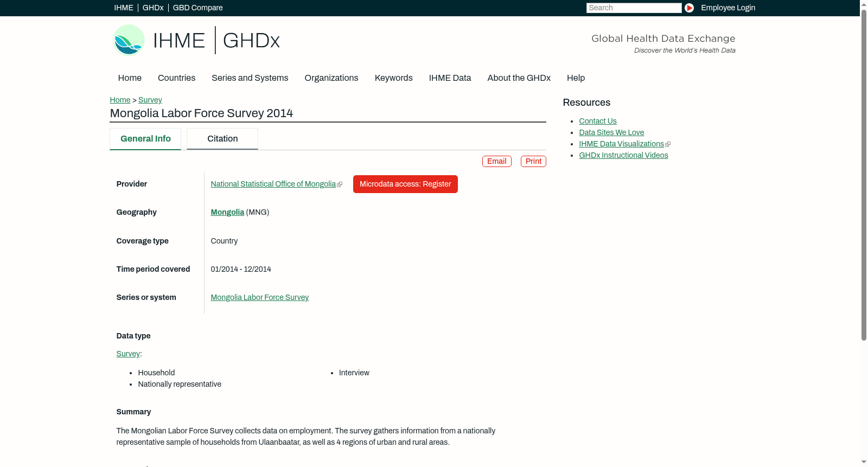The image size is (868, 467).
Task: Click the Print button
Action: (x=533, y=161)
